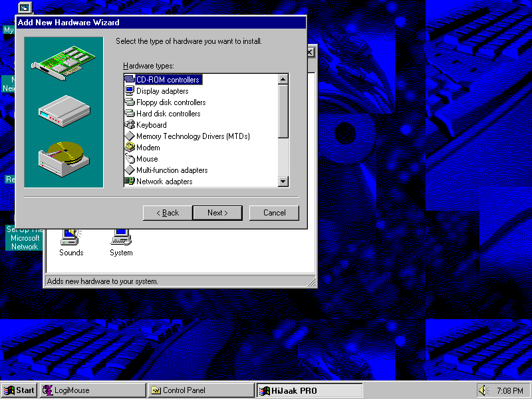Viewport: 532px width, 399px height.
Task: Switch to the LogiMouse taskbar button
Action: (92, 390)
